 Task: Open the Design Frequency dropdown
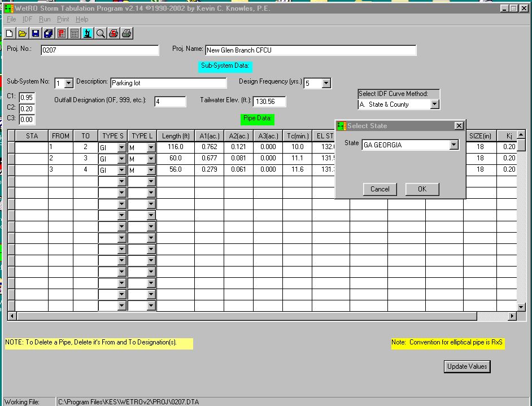click(326, 84)
